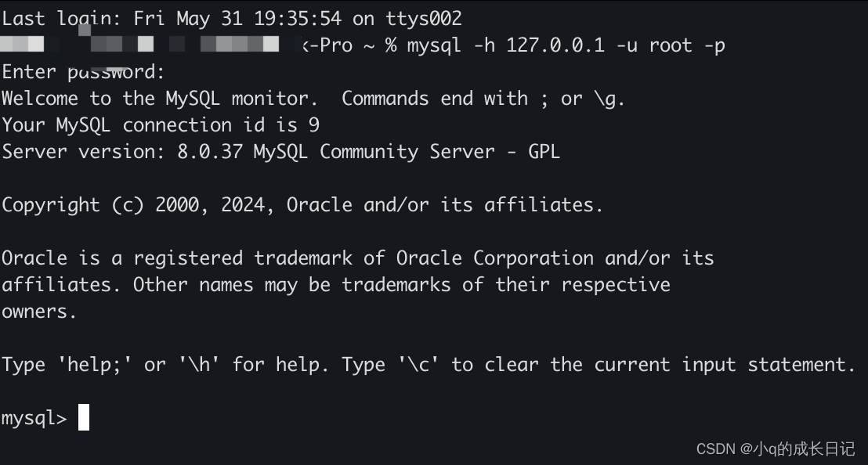Click the 'mysql -h 127.0.0.1' command text

click(506, 45)
